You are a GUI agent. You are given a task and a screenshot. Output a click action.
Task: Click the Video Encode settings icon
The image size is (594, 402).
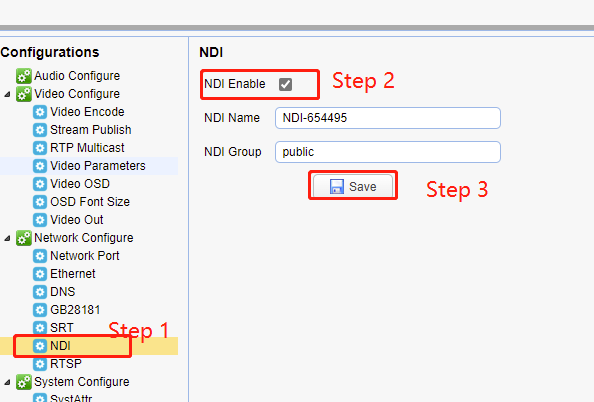pos(40,112)
